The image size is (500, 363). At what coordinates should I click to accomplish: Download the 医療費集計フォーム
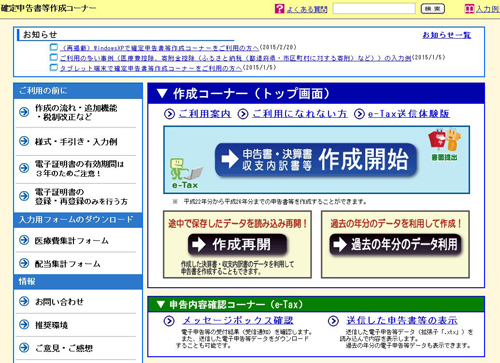click(x=72, y=241)
